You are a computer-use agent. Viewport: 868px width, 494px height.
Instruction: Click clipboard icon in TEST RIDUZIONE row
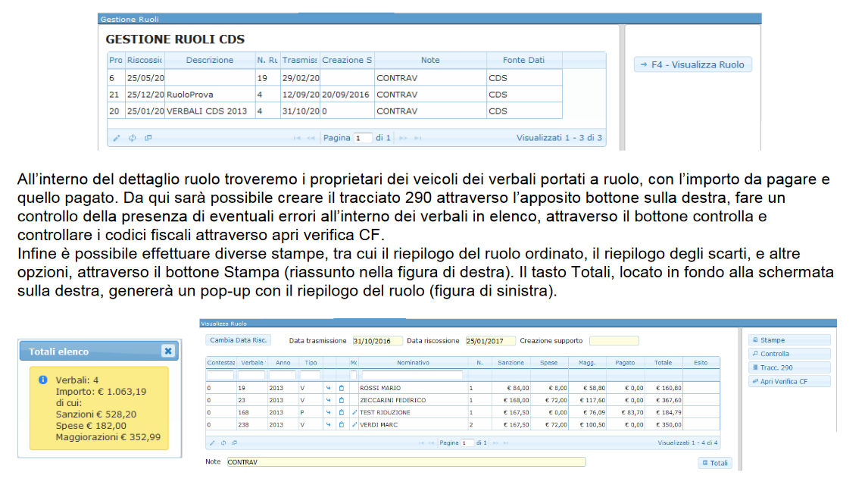pos(342,413)
